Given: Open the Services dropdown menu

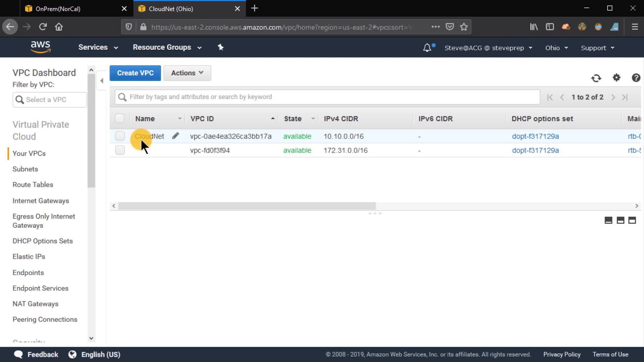Looking at the screenshot, I should point(98,47).
